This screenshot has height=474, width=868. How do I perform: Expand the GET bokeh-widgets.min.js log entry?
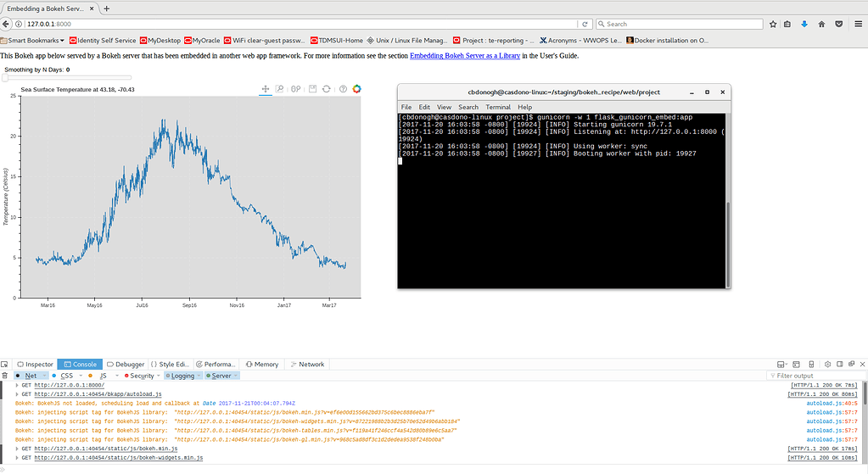(x=17, y=458)
